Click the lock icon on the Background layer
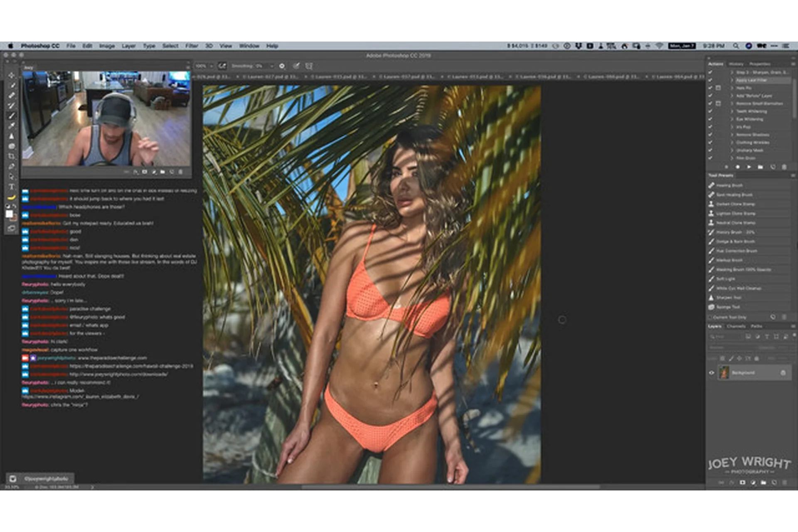 (x=783, y=372)
